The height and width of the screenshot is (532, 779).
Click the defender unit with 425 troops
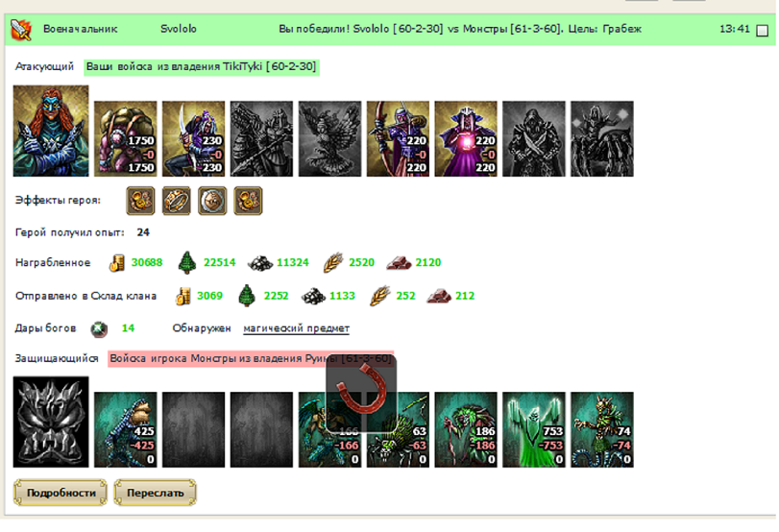click(125, 429)
